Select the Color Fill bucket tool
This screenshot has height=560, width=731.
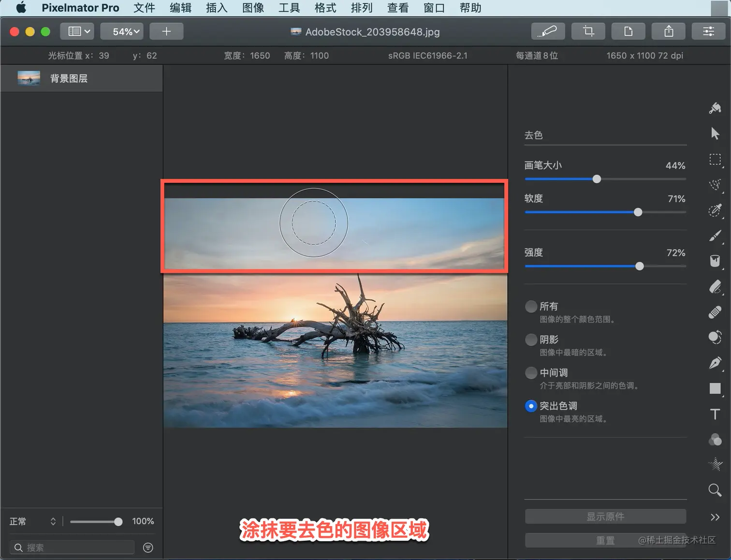pyautogui.click(x=715, y=261)
